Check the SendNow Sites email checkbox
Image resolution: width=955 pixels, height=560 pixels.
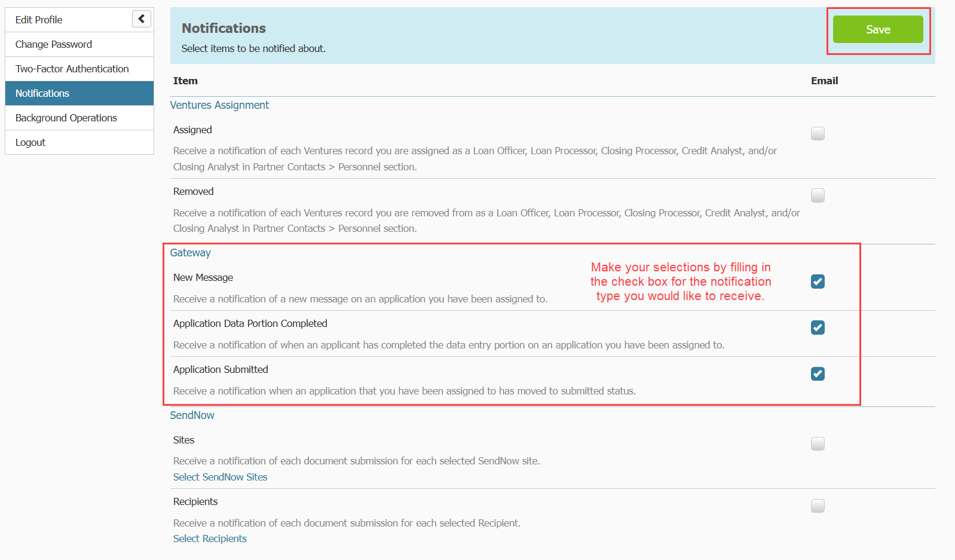coord(818,443)
